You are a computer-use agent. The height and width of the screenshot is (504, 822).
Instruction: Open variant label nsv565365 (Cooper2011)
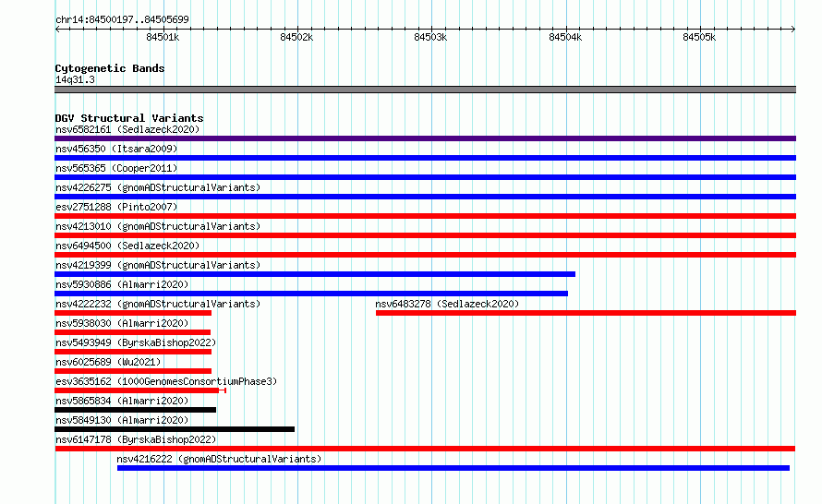pos(116,168)
